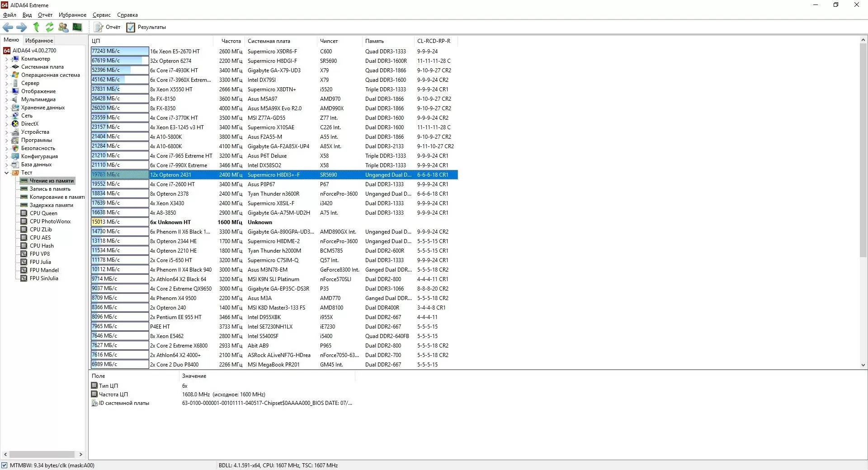This screenshot has width=868, height=470.
Task: Select the Безопасность shield icon
Action: click(x=15, y=148)
